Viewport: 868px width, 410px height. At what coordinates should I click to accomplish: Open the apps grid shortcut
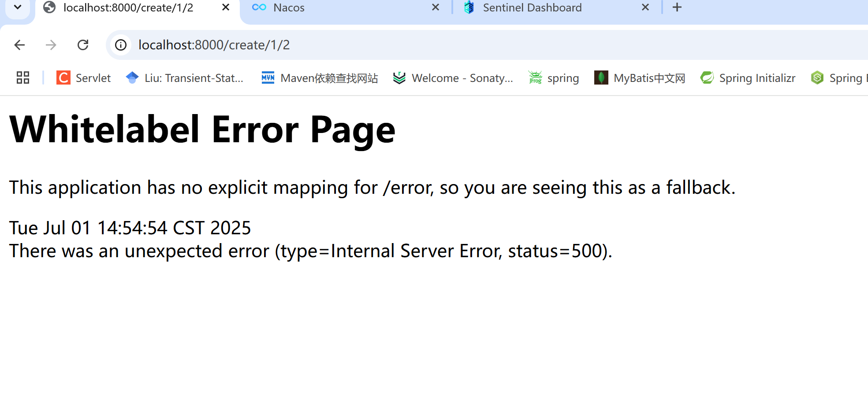[23, 78]
